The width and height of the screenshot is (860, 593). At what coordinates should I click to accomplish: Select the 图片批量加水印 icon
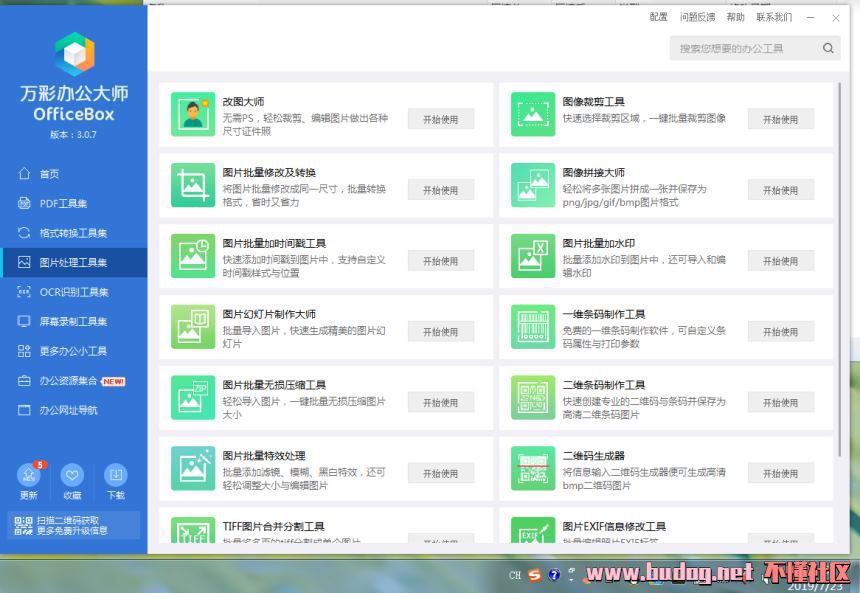pyautogui.click(x=533, y=256)
